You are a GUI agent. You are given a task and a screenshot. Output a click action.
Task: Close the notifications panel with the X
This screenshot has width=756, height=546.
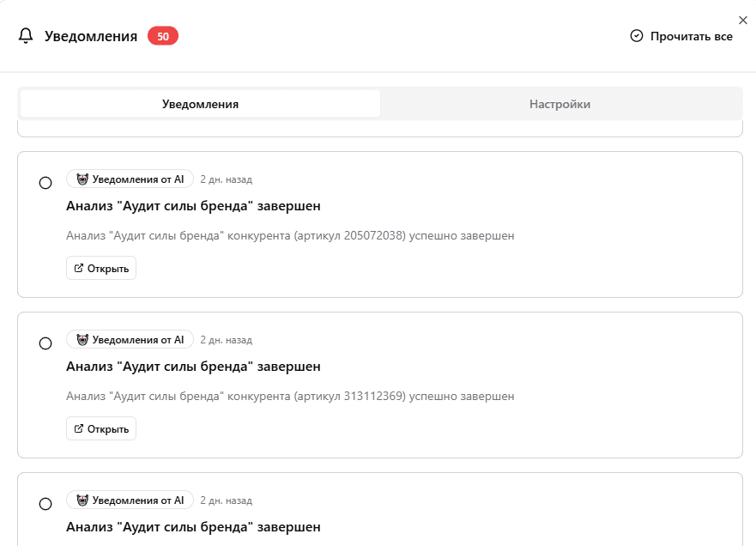(743, 20)
